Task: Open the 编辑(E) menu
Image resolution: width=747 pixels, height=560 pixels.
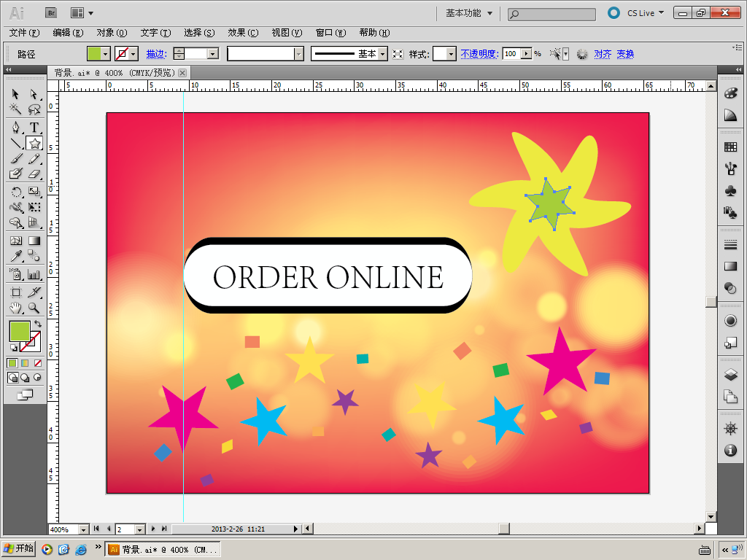Action: click(68, 33)
